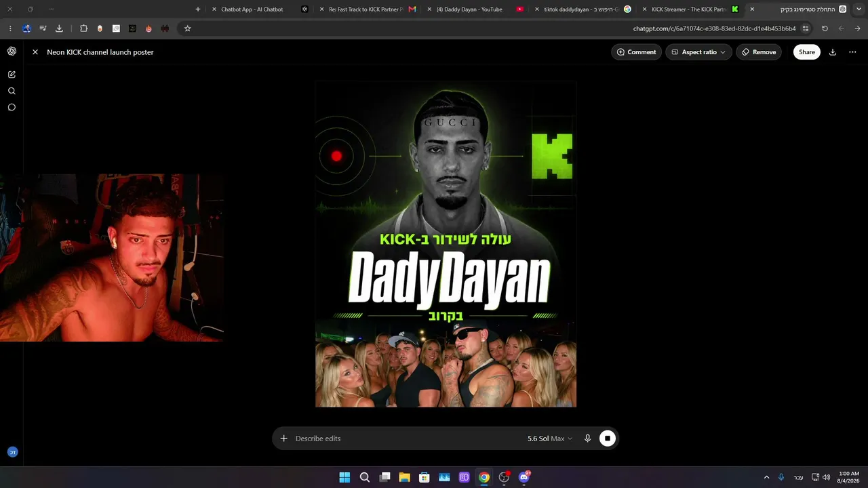
Task: Close the Chatbot App tab
Action: (x=214, y=9)
